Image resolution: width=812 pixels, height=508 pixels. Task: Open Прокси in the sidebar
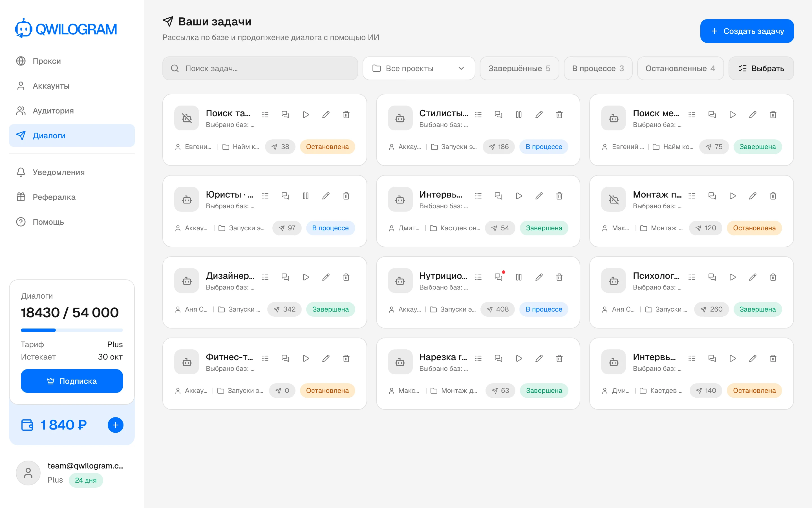click(x=72, y=61)
